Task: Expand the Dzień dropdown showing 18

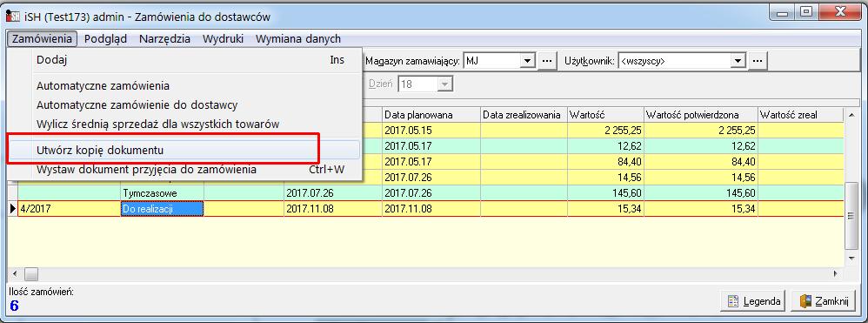Action: point(445,84)
